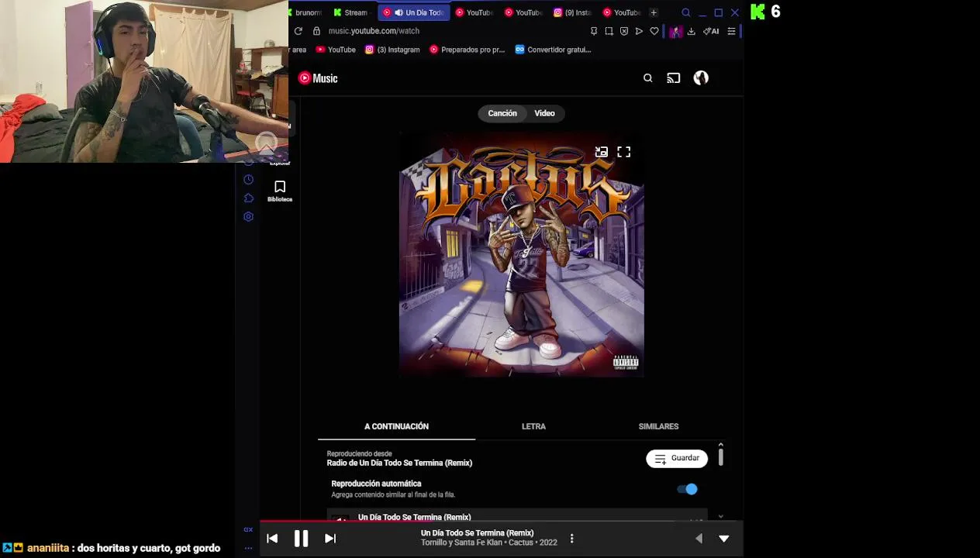This screenshot has width=980, height=558.
Task: Click the play arrow icon in address bar
Action: coord(639,31)
